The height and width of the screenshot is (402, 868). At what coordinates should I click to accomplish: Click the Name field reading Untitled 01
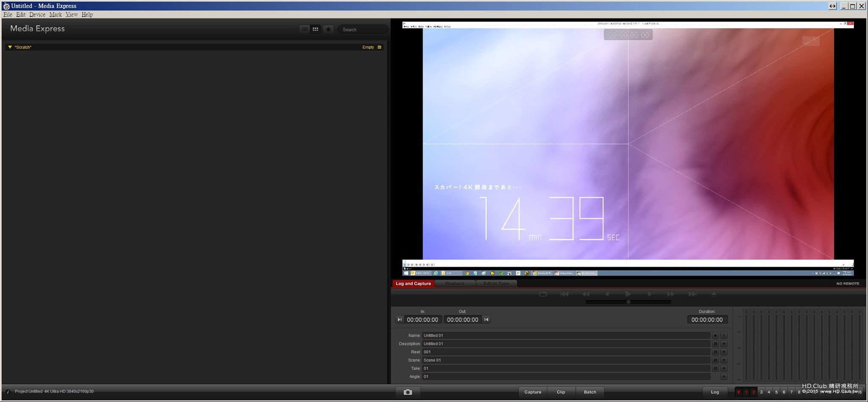click(x=566, y=335)
